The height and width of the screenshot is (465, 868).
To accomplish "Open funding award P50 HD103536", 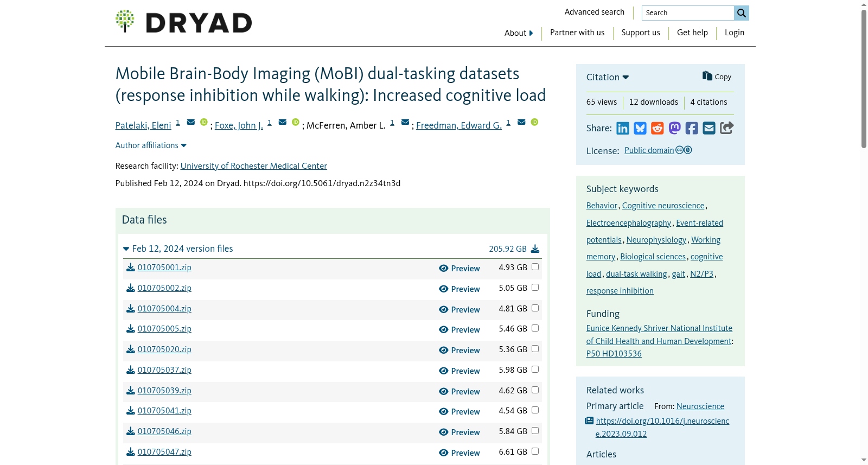I will pyautogui.click(x=614, y=354).
